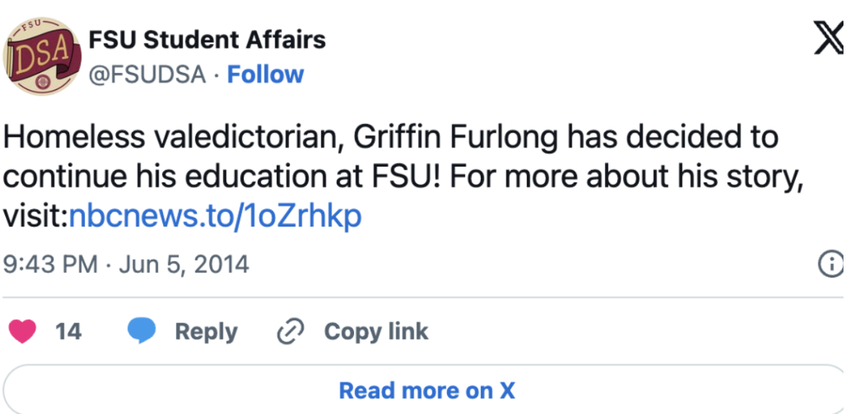Click the Read more on X button
Viewport: 868px width, 414px height.
pyautogui.click(x=427, y=390)
